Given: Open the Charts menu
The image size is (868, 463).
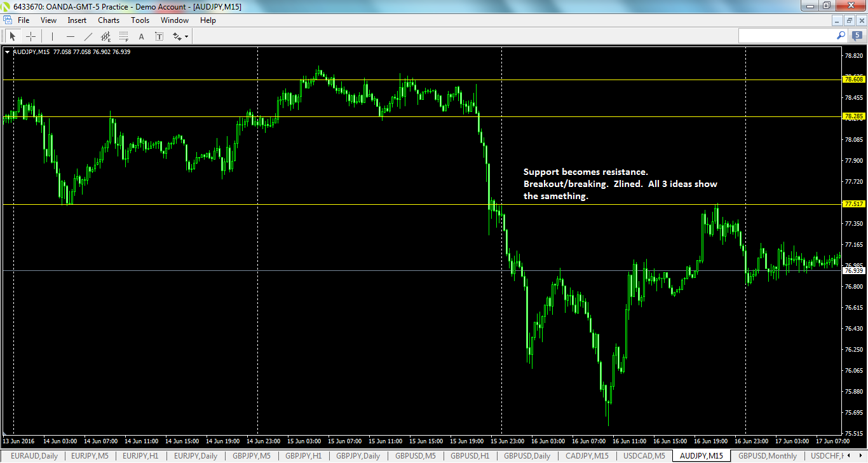Looking at the screenshot, I should click(108, 20).
